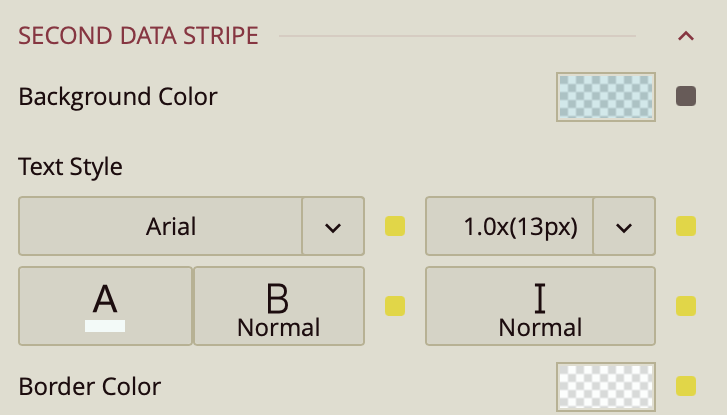Viewport: 727px width, 415px height.
Task: Toggle the Italic style I button
Action: [x=540, y=305]
